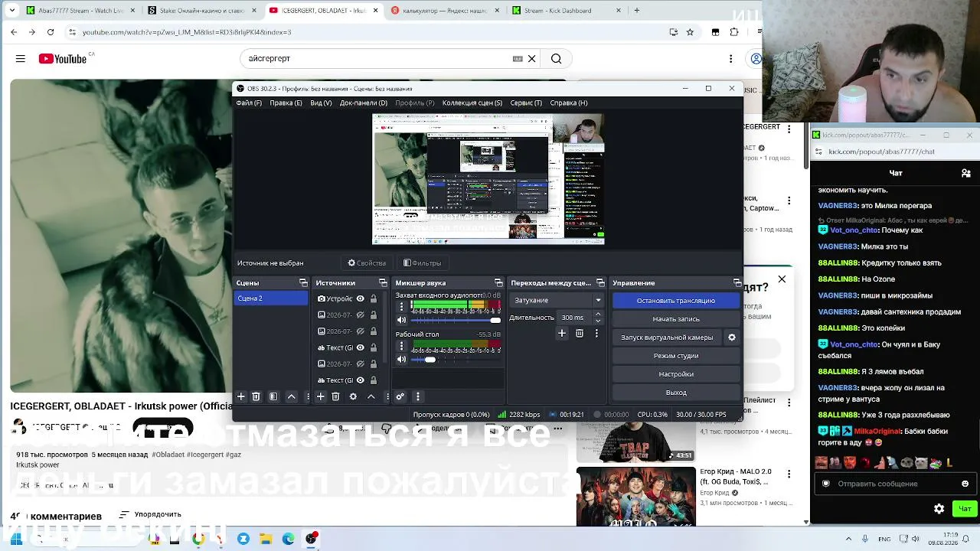Image resolution: width=980 pixels, height=551 pixels.
Task: Click Остановить трансляцию button
Action: coord(676,301)
